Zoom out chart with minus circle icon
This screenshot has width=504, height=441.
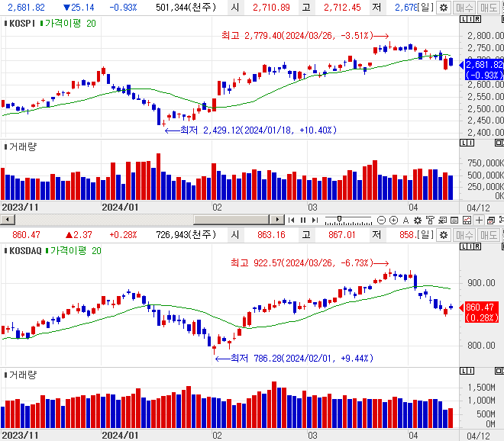[x=381, y=220]
